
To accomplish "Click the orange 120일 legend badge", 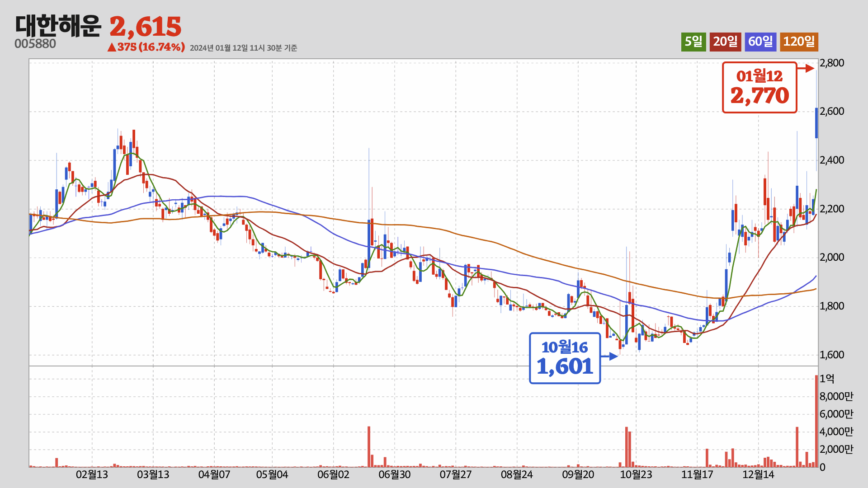I will click(x=799, y=42).
